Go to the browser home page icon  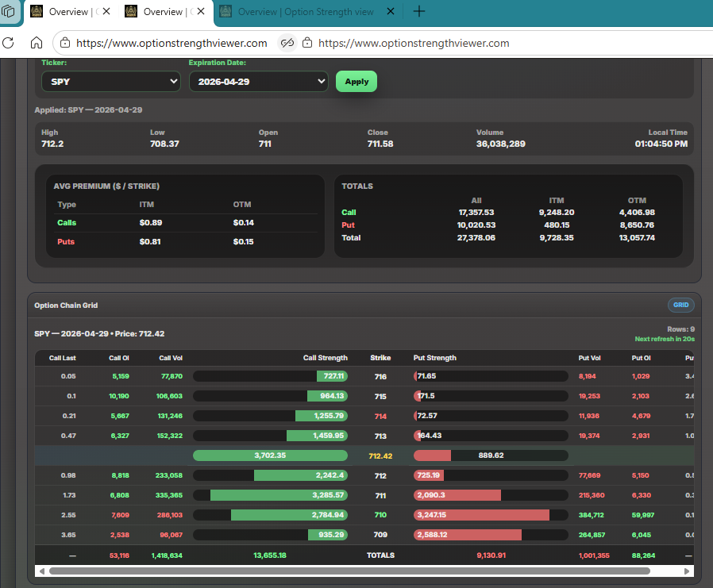pos(37,43)
